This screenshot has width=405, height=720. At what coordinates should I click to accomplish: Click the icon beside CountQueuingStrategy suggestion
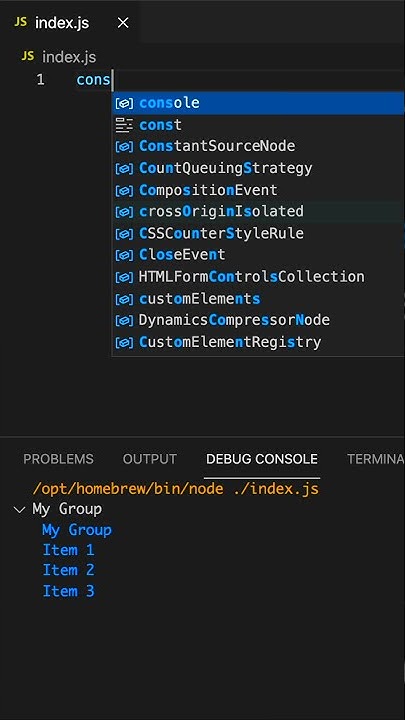point(124,169)
